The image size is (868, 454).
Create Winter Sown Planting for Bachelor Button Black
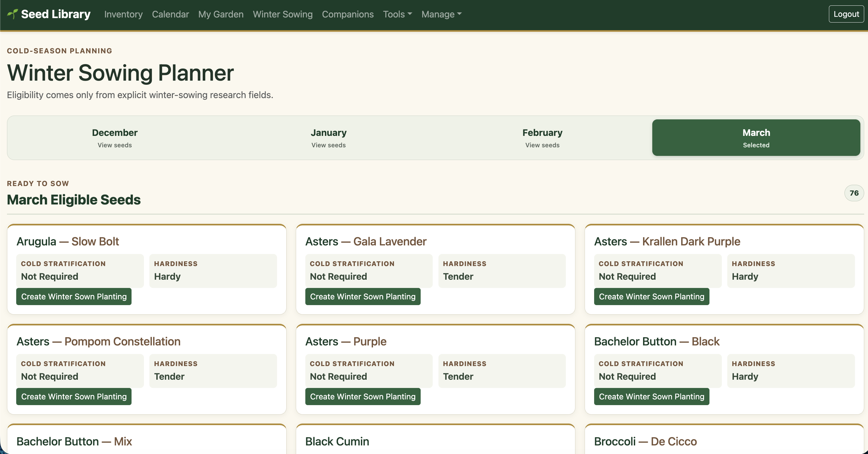[x=651, y=397]
